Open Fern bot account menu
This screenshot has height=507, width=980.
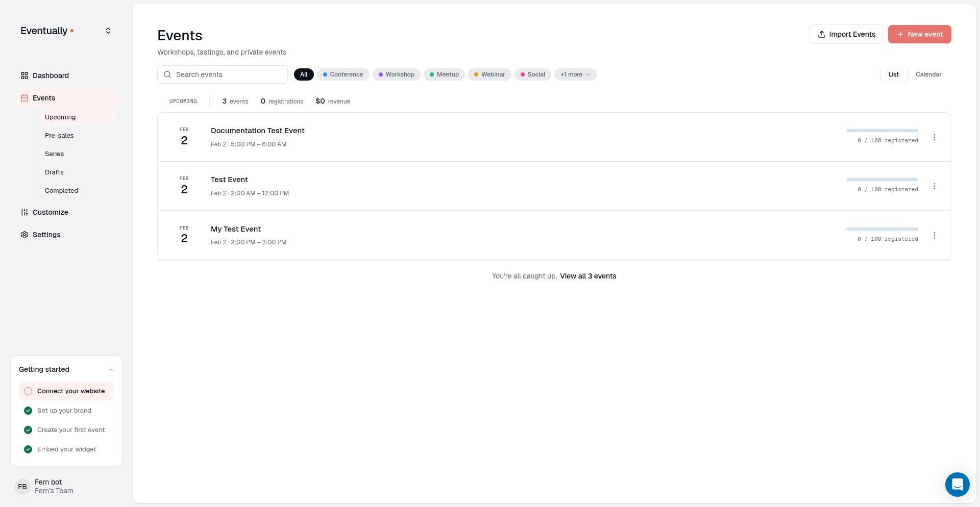(x=66, y=487)
